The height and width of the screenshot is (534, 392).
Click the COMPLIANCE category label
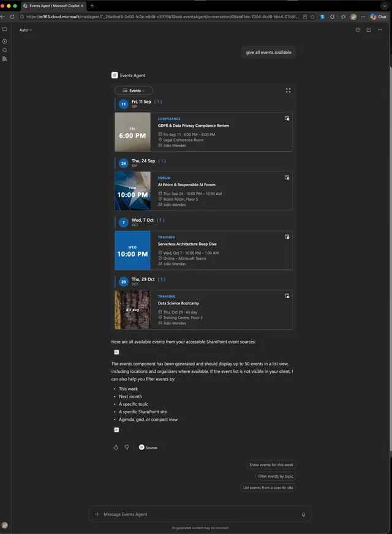tap(169, 119)
